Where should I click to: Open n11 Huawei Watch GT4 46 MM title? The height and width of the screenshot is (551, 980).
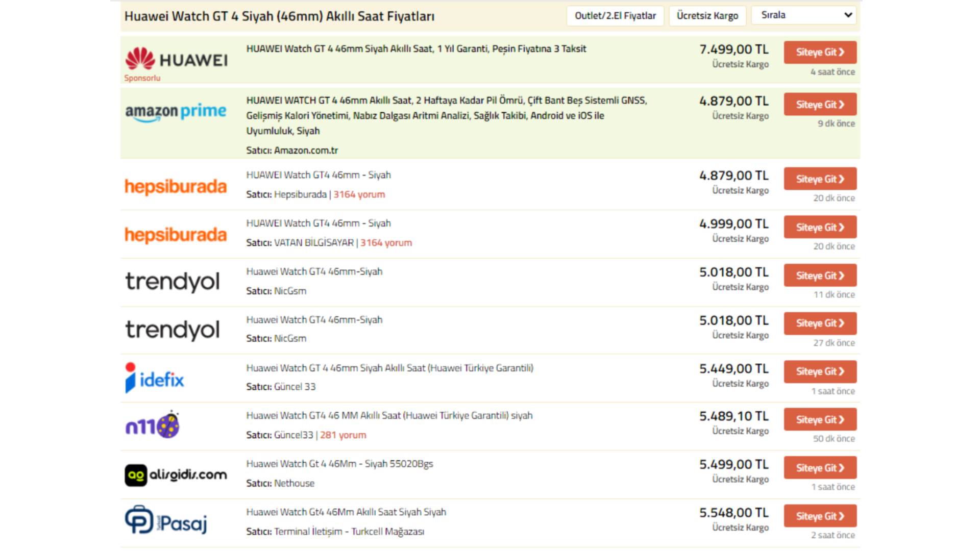(x=389, y=416)
